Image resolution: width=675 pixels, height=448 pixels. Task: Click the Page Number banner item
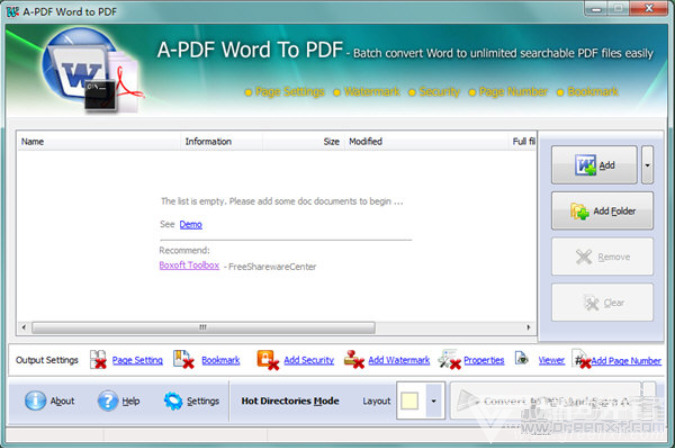[508, 92]
